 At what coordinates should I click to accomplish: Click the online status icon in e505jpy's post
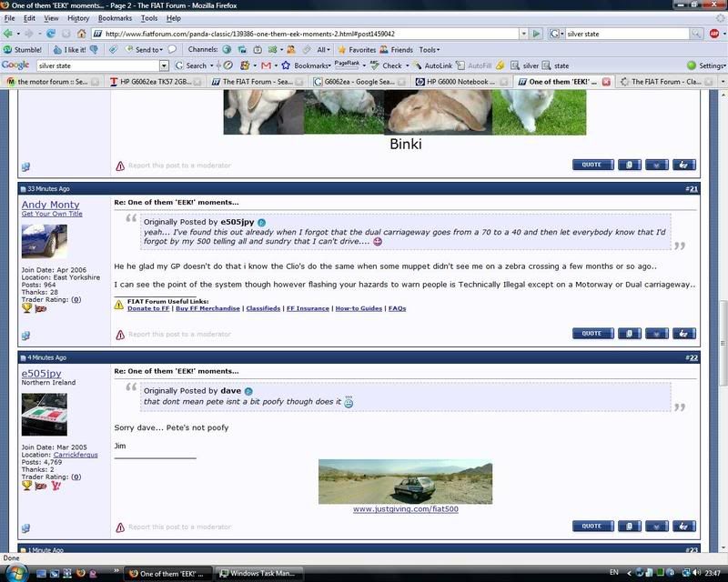pyautogui.click(x=25, y=528)
